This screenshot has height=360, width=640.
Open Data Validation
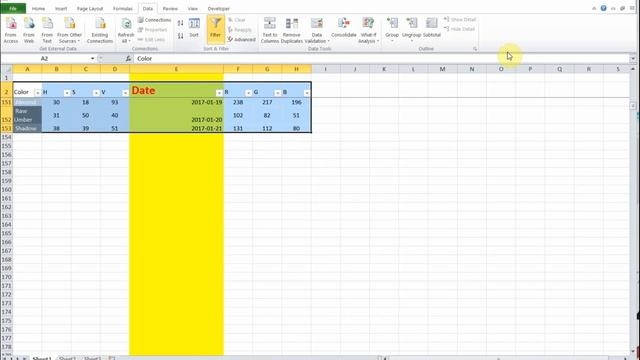coord(317,30)
